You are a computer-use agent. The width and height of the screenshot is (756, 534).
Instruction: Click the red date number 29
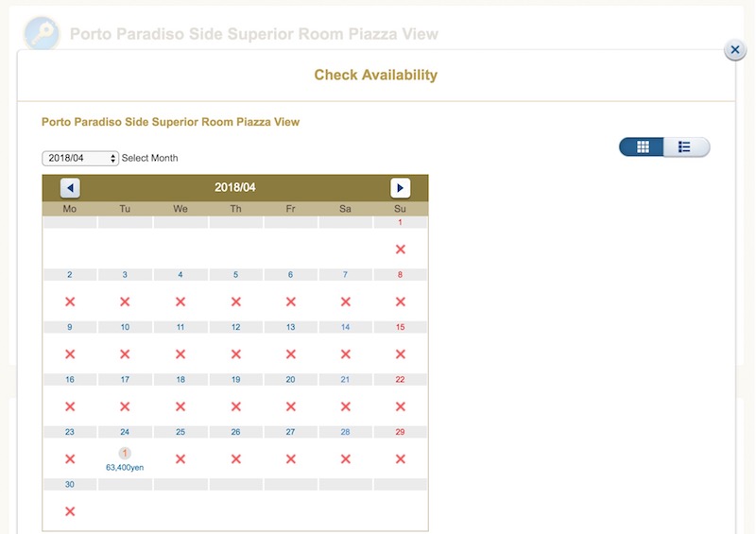pyautogui.click(x=400, y=432)
